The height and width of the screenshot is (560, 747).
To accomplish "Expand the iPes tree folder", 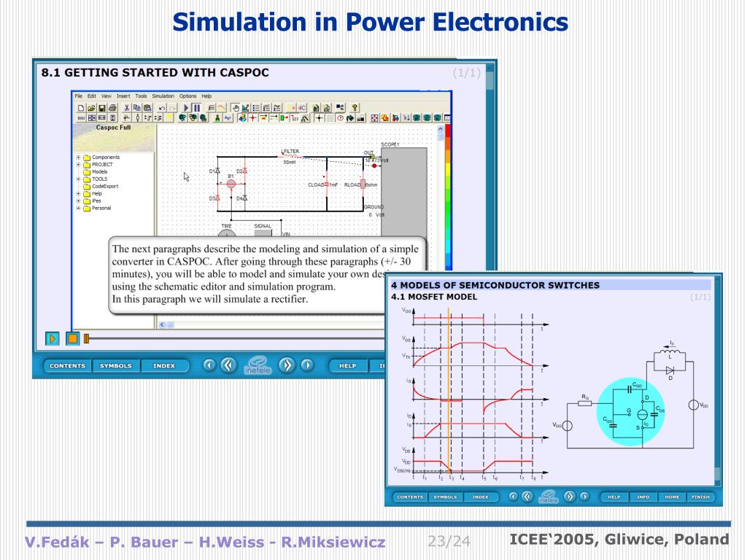I will [x=78, y=201].
